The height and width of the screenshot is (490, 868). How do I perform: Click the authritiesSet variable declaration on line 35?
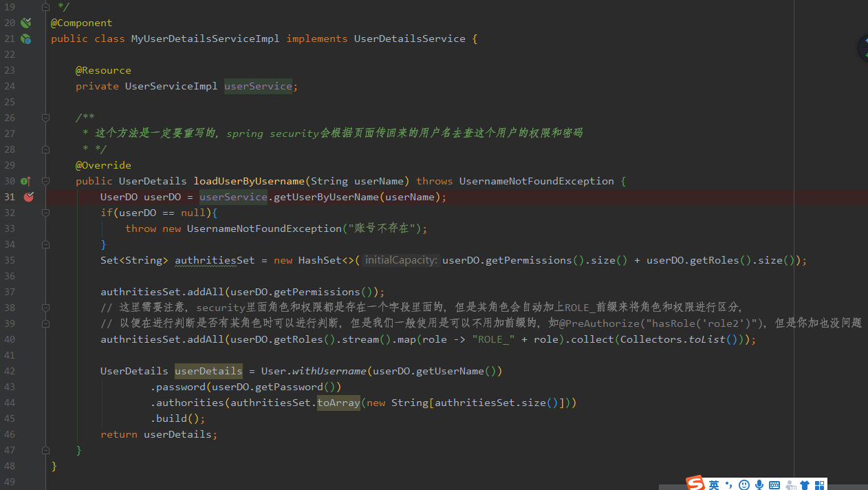(x=215, y=260)
